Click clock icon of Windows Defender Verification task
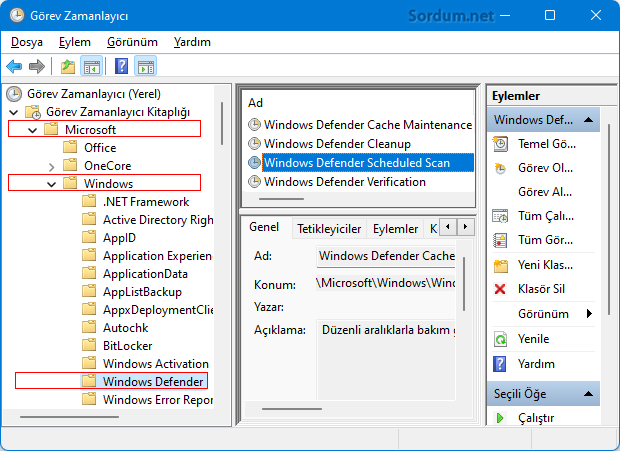620x451 pixels. click(254, 182)
